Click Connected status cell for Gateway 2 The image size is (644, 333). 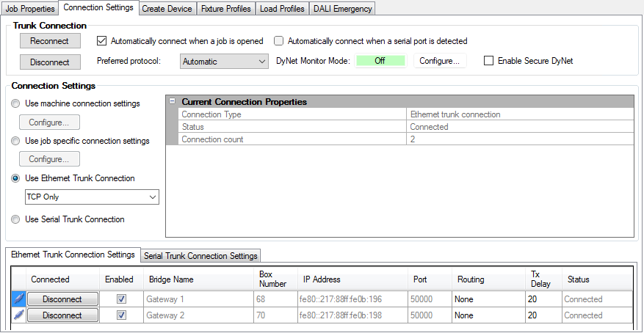(x=597, y=315)
